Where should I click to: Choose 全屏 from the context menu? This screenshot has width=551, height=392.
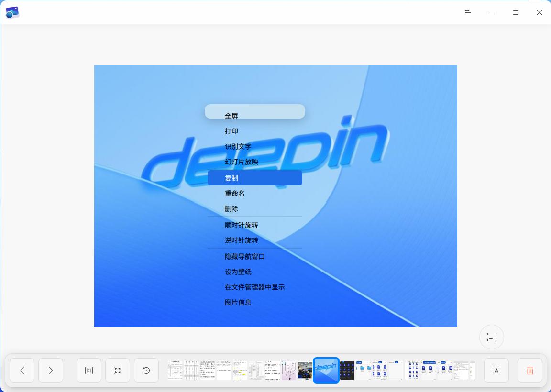coord(255,116)
